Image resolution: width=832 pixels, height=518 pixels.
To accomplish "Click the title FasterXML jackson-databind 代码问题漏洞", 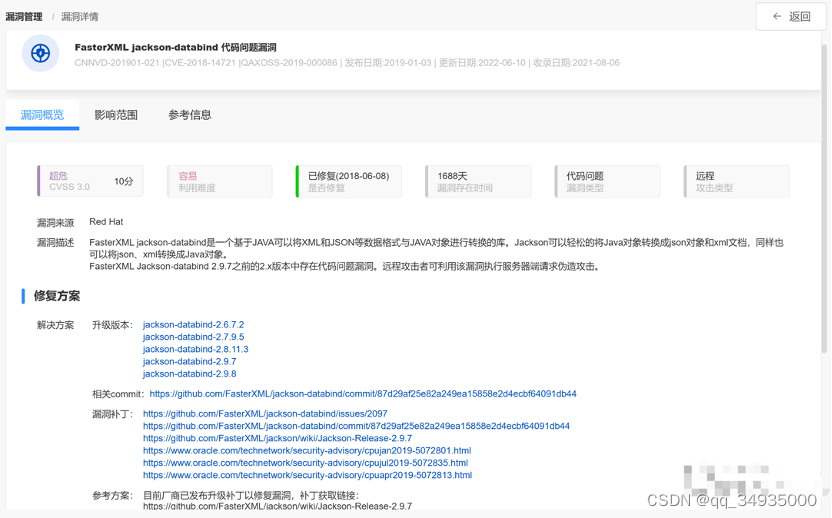I will click(176, 47).
